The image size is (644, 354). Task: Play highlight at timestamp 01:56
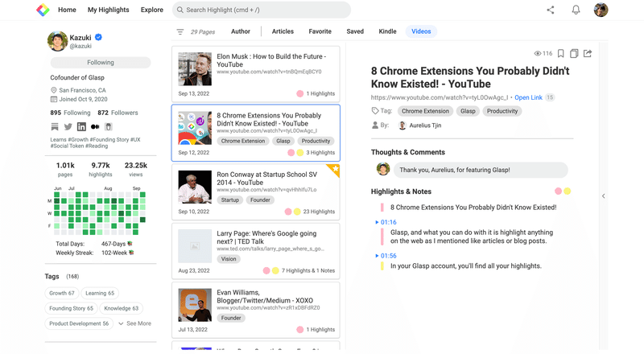(386, 256)
